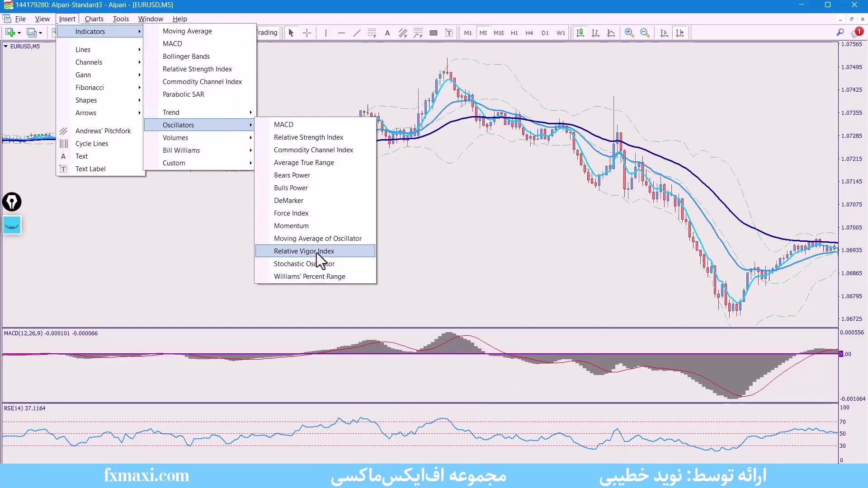The height and width of the screenshot is (488, 868).
Task: Insert the Bollinger Bands indicator
Action: point(186,56)
